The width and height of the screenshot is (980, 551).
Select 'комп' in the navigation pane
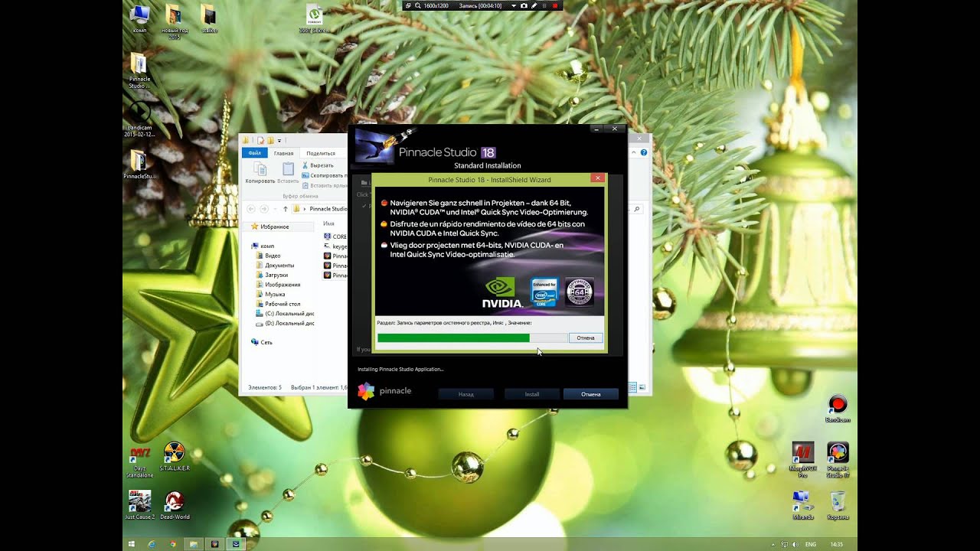pos(263,246)
